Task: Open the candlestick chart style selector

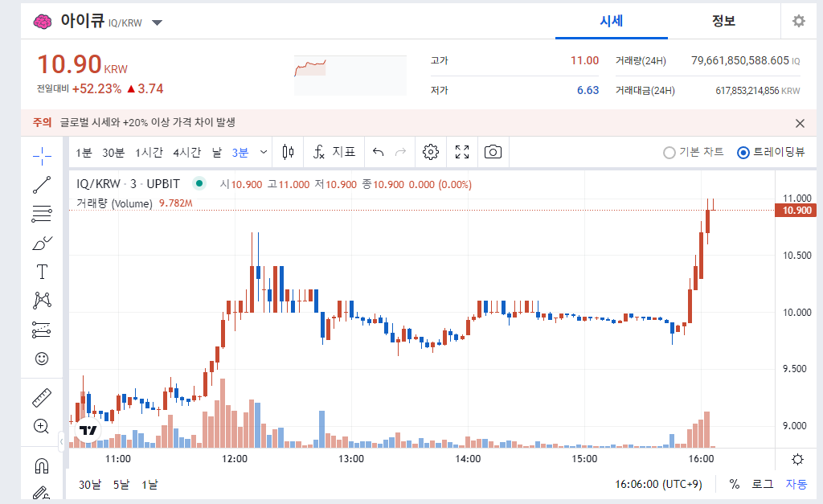Action: (289, 152)
